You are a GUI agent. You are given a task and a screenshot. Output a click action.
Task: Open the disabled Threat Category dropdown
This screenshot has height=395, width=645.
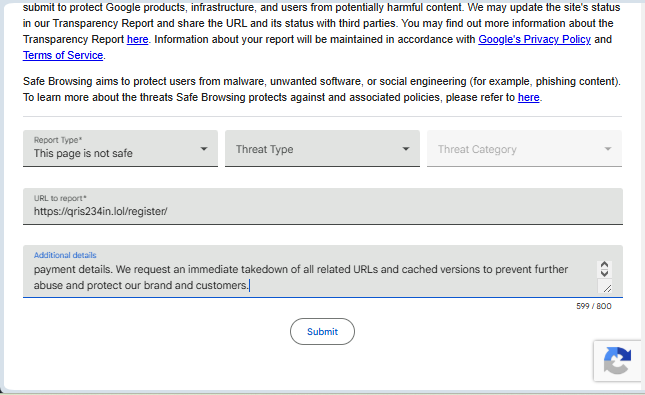pos(524,149)
